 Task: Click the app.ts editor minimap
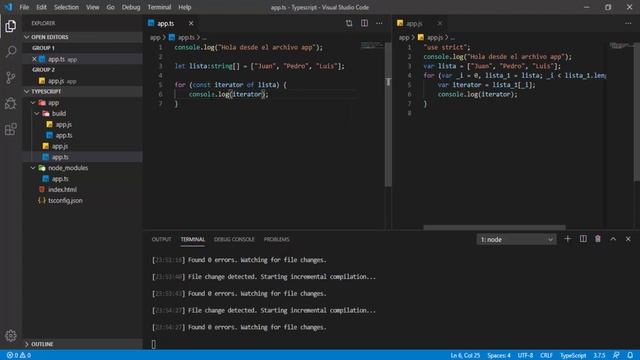(x=371, y=45)
